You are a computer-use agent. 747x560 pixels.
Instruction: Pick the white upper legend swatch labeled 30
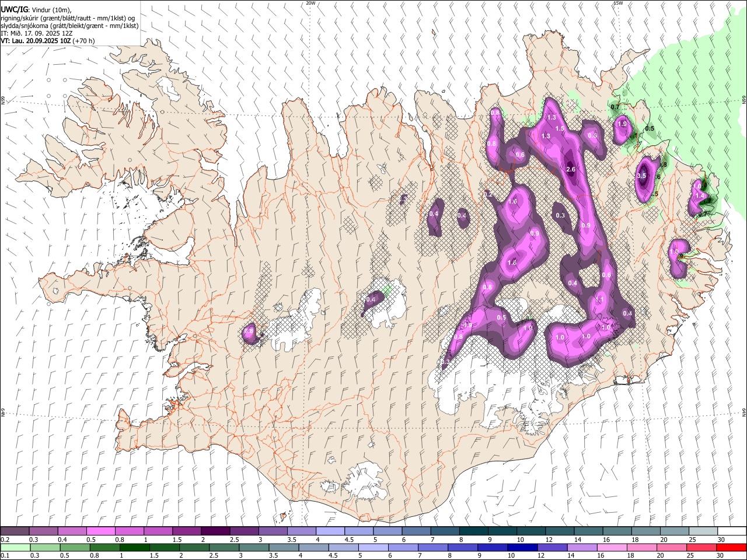732,531
